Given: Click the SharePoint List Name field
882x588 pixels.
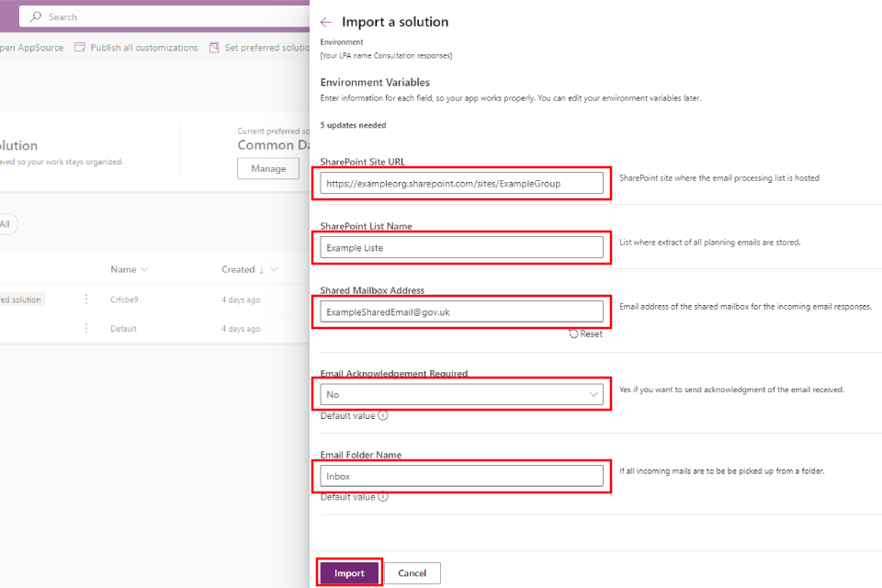Looking at the screenshot, I should [x=462, y=247].
